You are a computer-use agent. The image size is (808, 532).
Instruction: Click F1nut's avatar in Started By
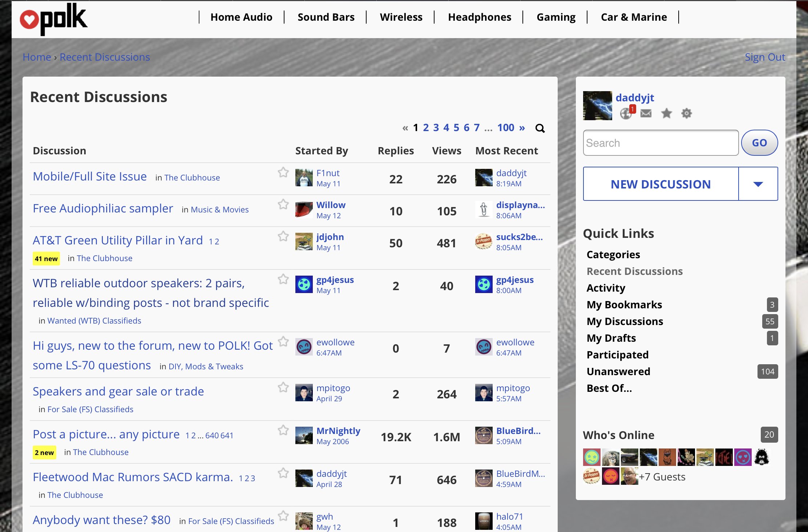tap(304, 178)
